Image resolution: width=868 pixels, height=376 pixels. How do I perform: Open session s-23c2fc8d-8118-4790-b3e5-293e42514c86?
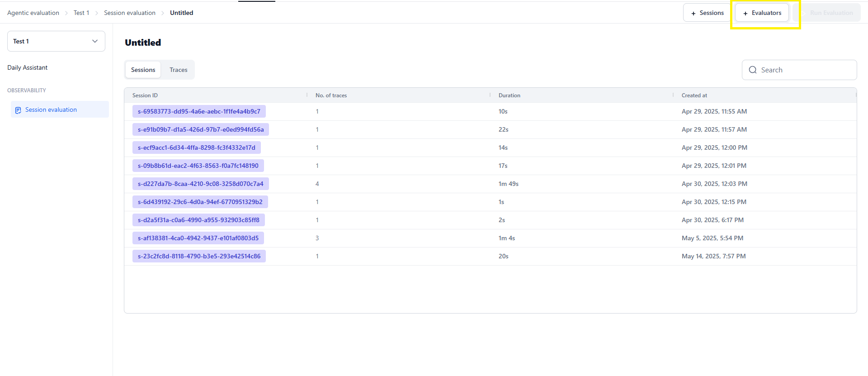tap(199, 256)
